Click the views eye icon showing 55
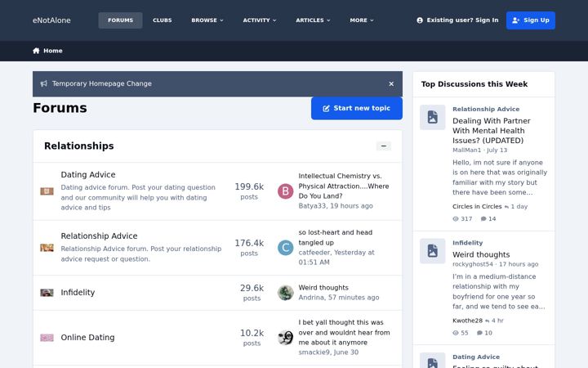 click(x=456, y=333)
